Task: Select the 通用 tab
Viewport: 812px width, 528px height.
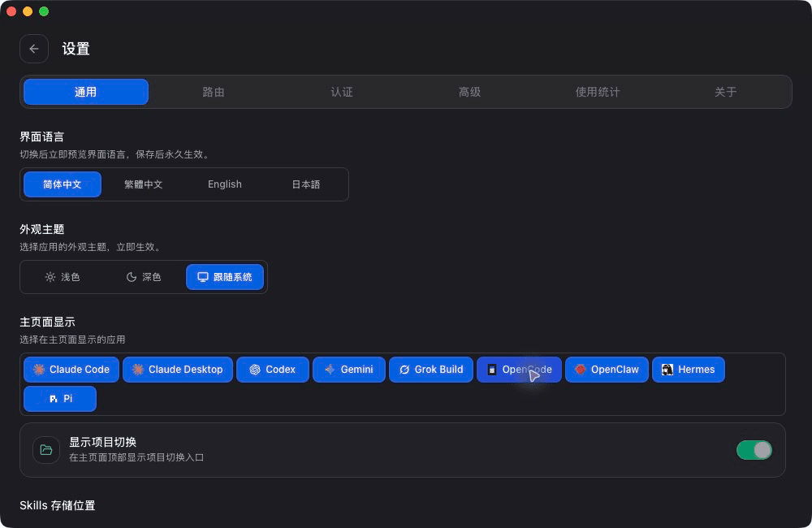Action: (86, 92)
